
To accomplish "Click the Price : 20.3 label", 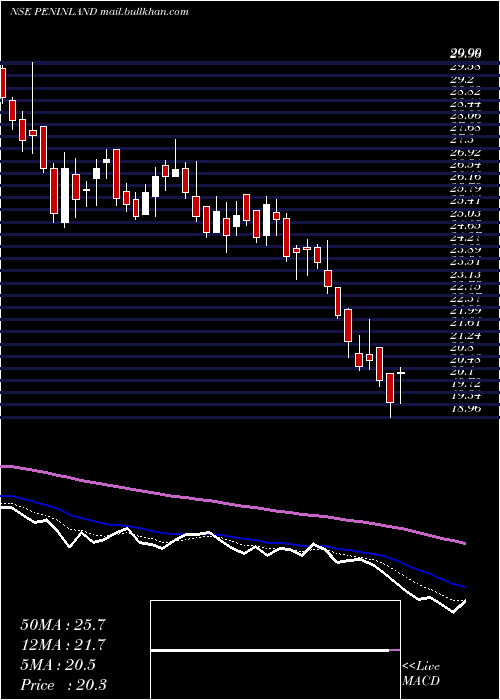I will point(63,685).
